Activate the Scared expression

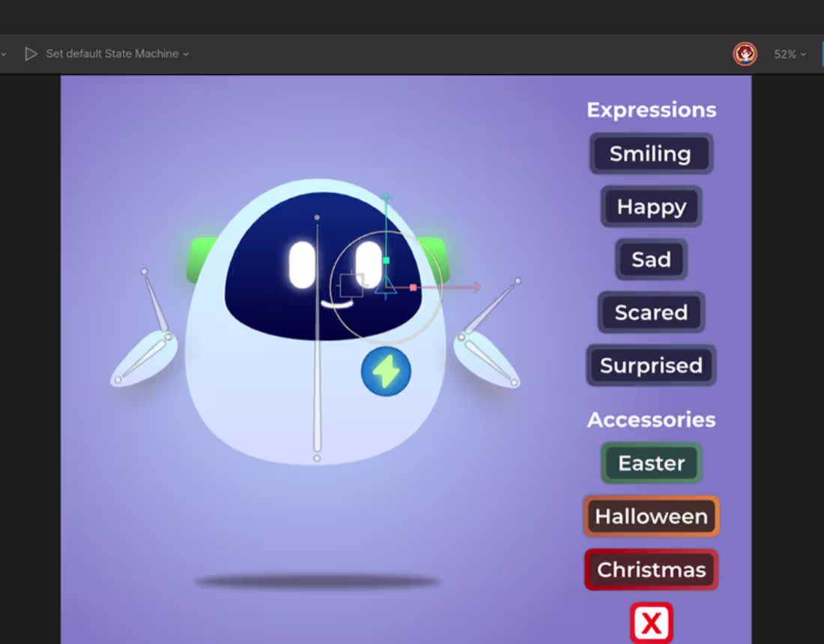[x=651, y=312]
